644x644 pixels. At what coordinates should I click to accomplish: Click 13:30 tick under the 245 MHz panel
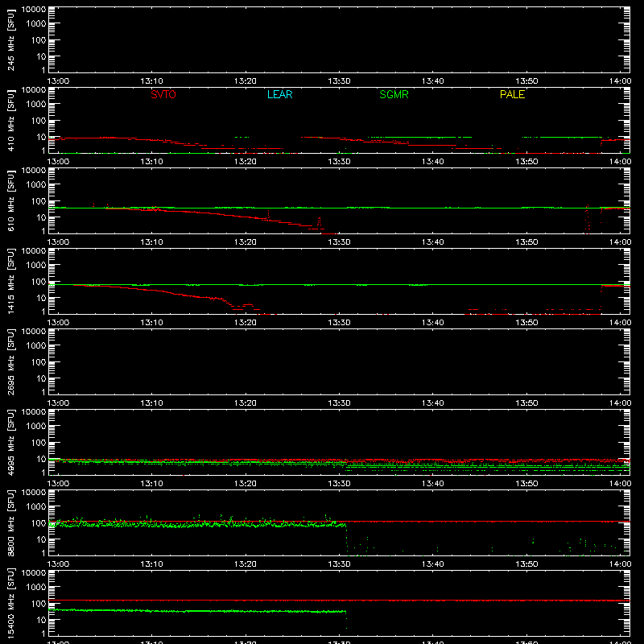[x=339, y=81]
